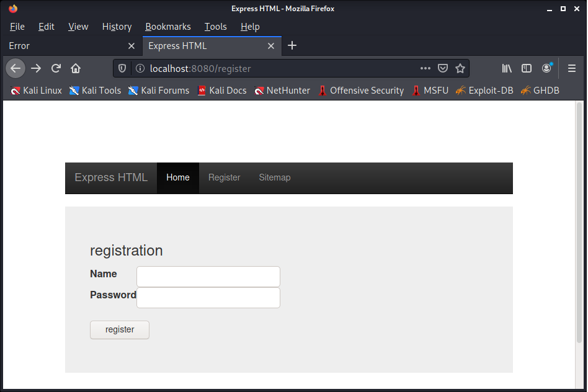
Task: Open the Firefox hamburger menu
Action: point(571,68)
